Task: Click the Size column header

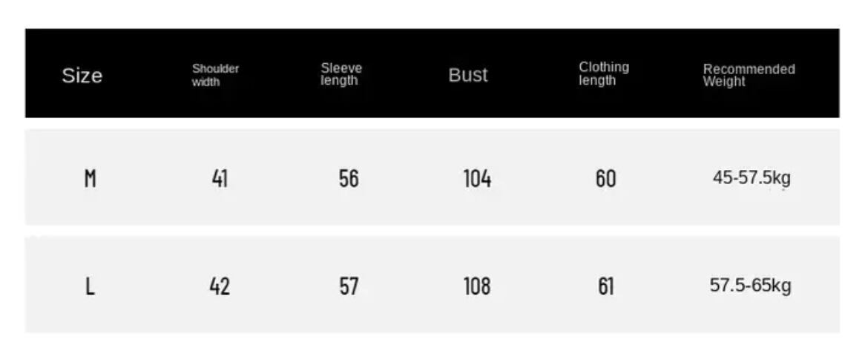Action: click(x=82, y=76)
